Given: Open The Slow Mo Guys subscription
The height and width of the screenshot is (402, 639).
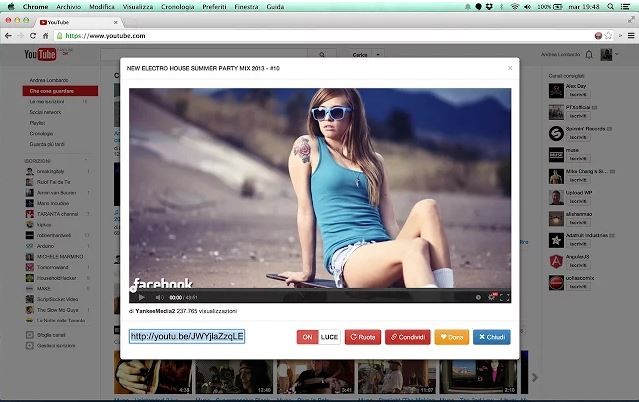Looking at the screenshot, I should pyautogui.click(x=58, y=310).
